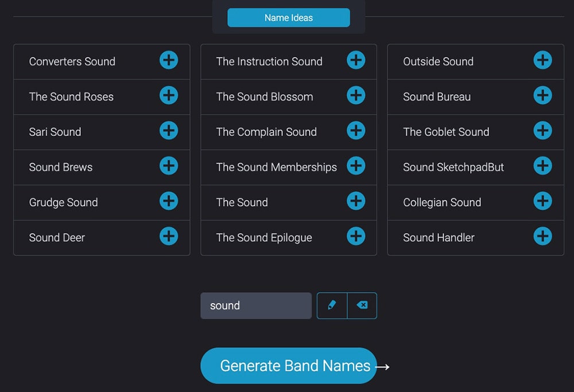The image size is (574, 392).
Task: Click the plus icon beside "The Sound Blossom"
Action: coord(356,96)
